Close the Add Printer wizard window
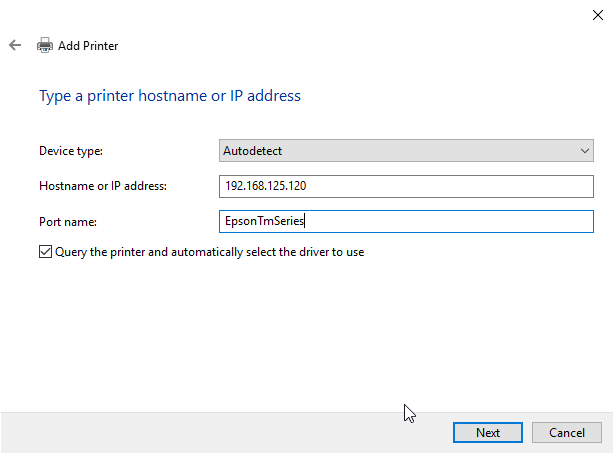 [598, 15]
